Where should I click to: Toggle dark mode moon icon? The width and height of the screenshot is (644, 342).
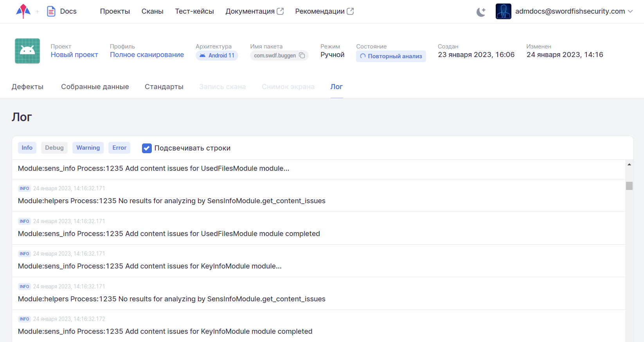(x=481, y=12)
